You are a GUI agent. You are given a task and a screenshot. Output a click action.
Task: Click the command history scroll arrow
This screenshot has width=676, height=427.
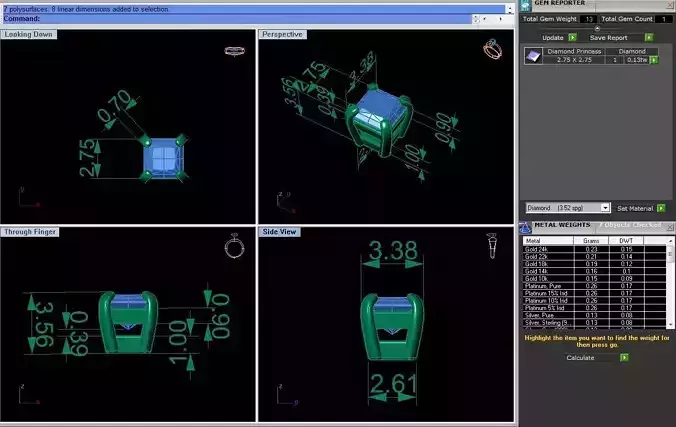point(510,9)
